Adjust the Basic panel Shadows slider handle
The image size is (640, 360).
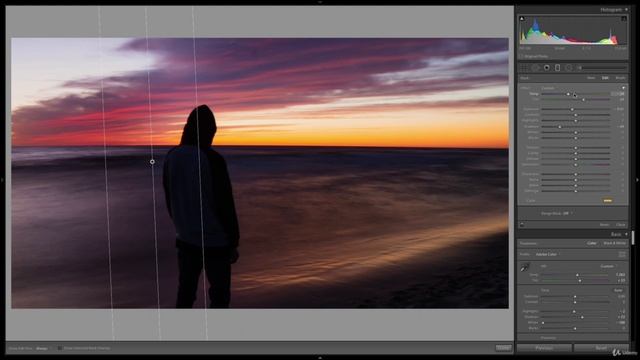pos(582,317)
